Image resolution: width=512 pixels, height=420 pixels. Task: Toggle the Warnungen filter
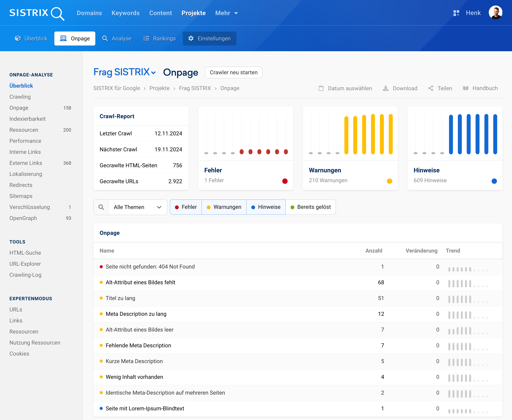(224, 207)
